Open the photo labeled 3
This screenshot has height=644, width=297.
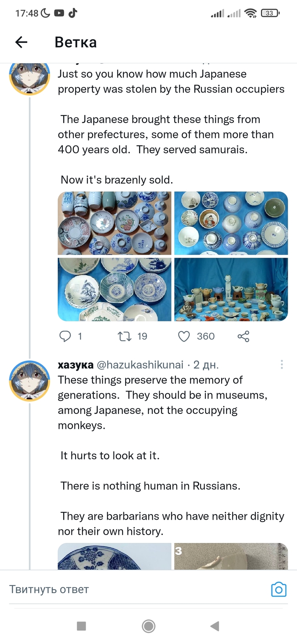[x=231, y=557]
